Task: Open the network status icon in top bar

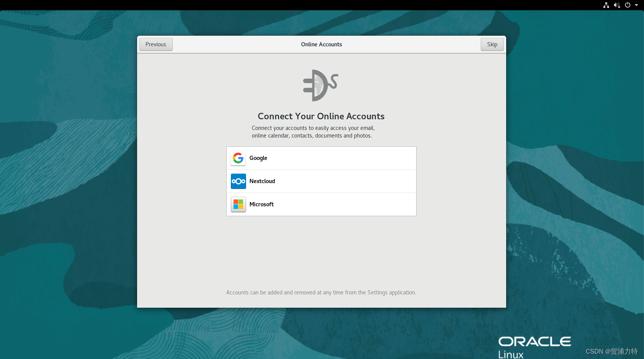Action: point(606,5)
